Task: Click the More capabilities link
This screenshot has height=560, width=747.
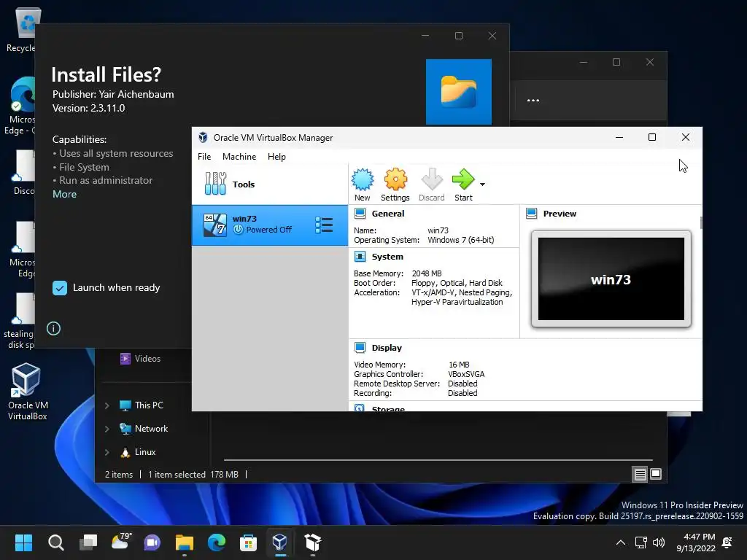Action: tap(64, 194)
